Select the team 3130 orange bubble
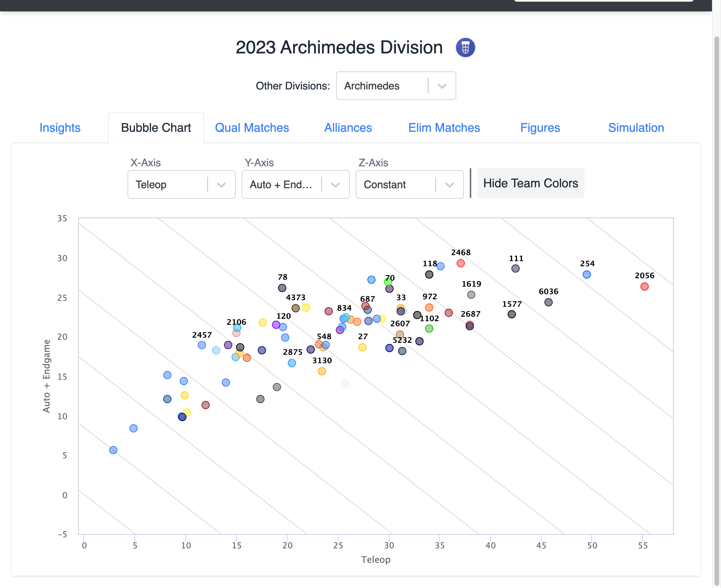This screenshot has width=721, height=588. click(322, 371)
